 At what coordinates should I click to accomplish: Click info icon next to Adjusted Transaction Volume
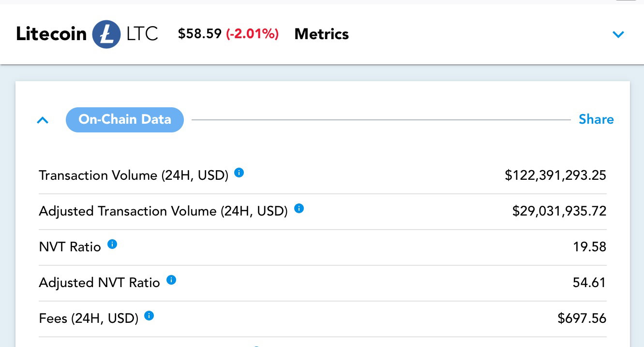coord(299,208)
